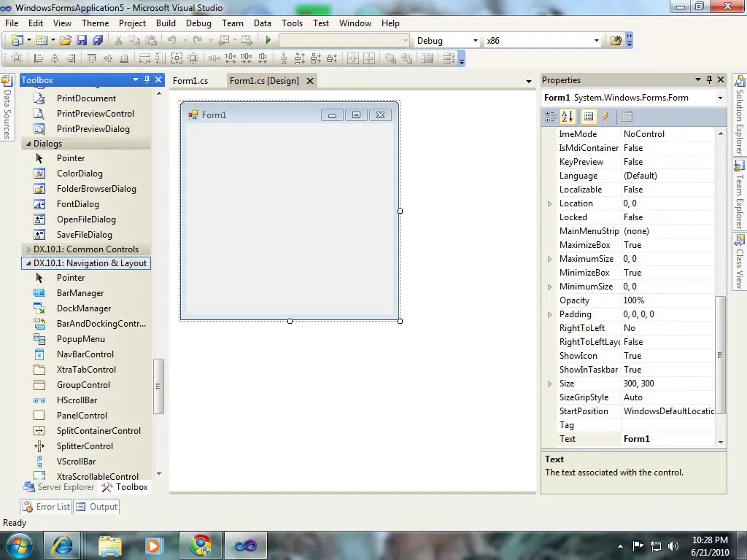Toggle auto-hide pin on Properties panel

pyautogui.click(x=708, y=80)
